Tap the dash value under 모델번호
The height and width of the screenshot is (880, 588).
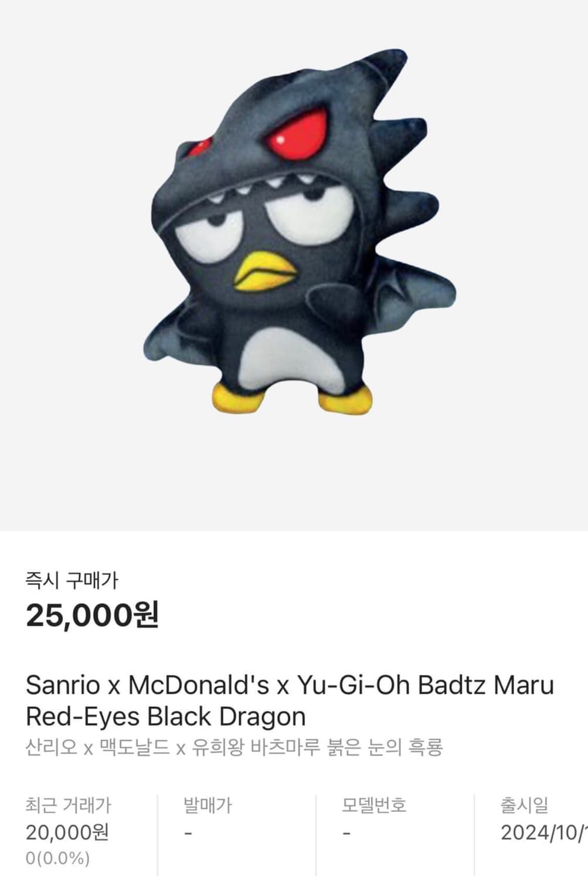pos(346,832)
